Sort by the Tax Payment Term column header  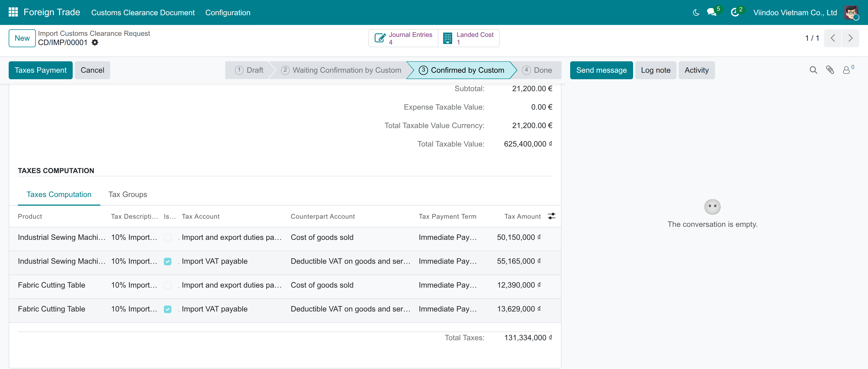point(448,216)
